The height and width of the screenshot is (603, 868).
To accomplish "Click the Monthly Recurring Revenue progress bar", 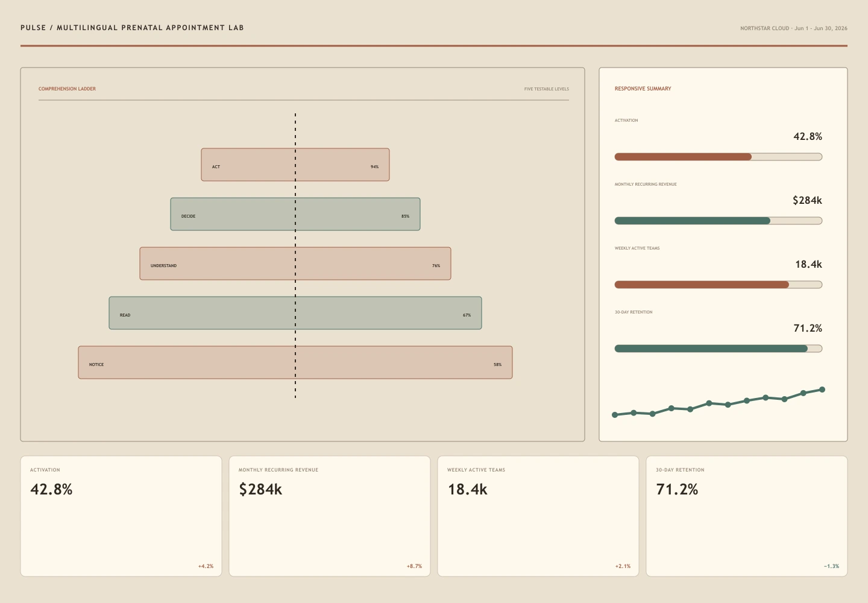I will tap(719, 221).
